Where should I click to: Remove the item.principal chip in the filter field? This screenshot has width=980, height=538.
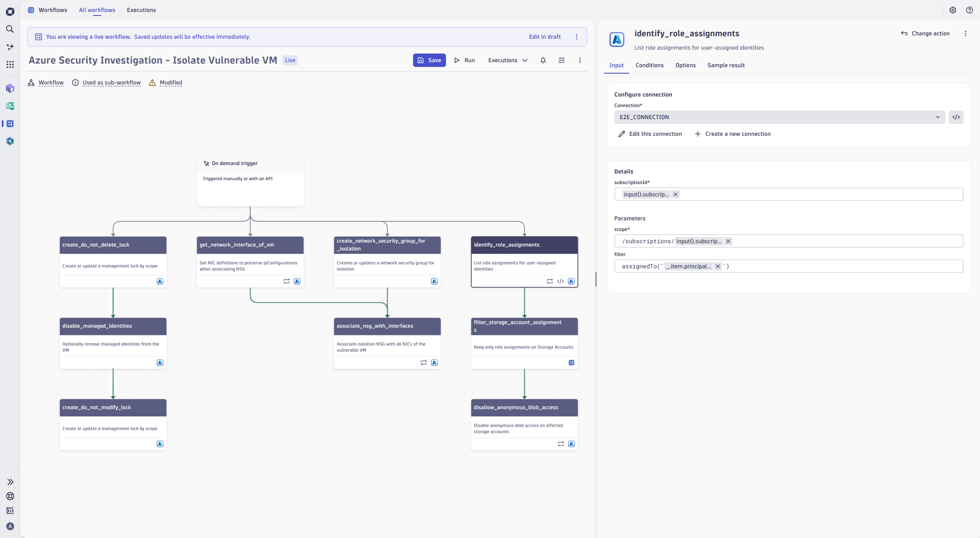click(718, 266)
